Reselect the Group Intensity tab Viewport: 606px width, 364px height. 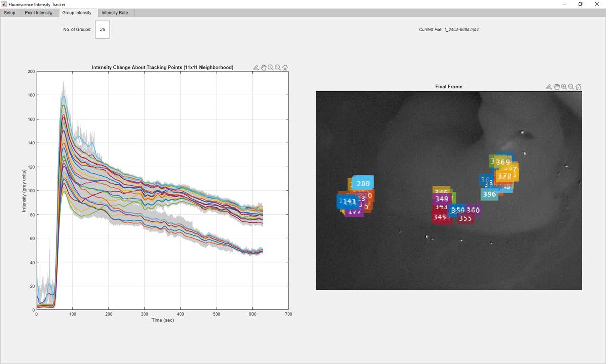coord(78,13)
